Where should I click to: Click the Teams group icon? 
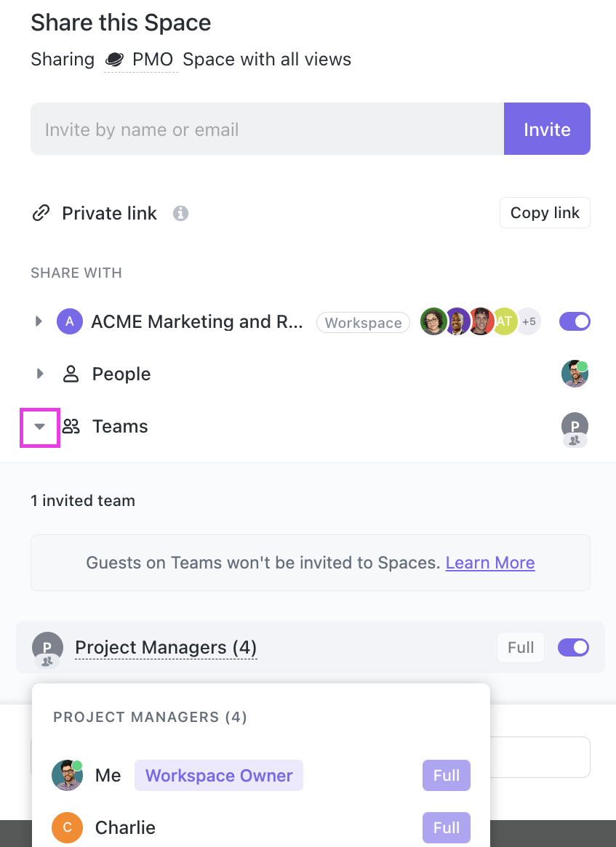[71, 427]
